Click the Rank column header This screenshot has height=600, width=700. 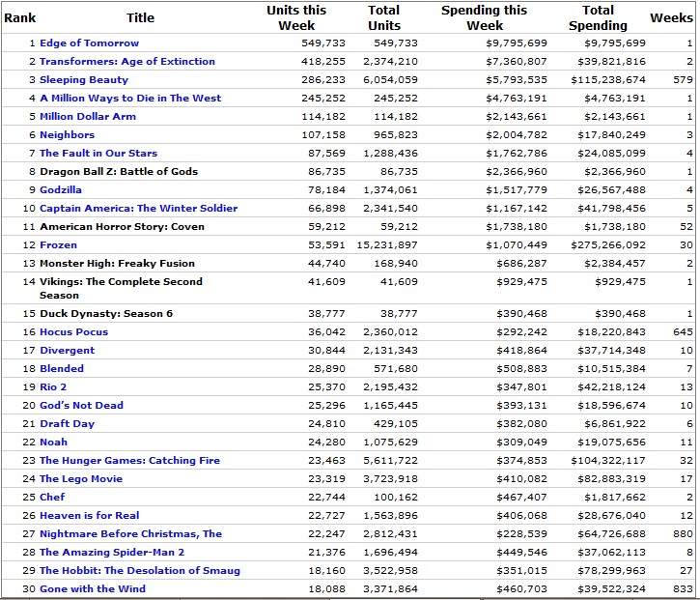(20, 17)
